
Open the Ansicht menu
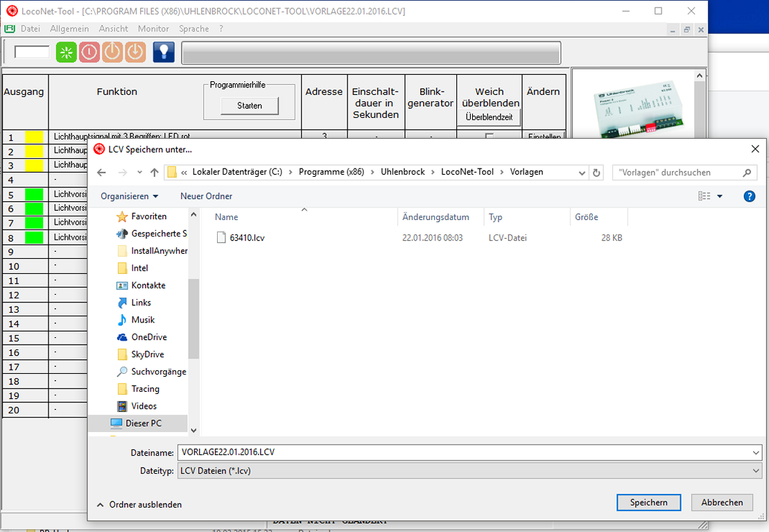pyautogui.click(x=113, y=29)
